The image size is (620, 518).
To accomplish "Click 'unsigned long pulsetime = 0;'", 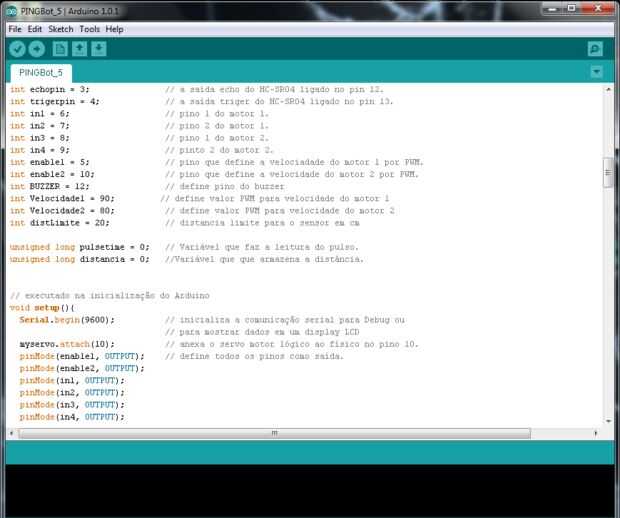I will coord(80,247).
